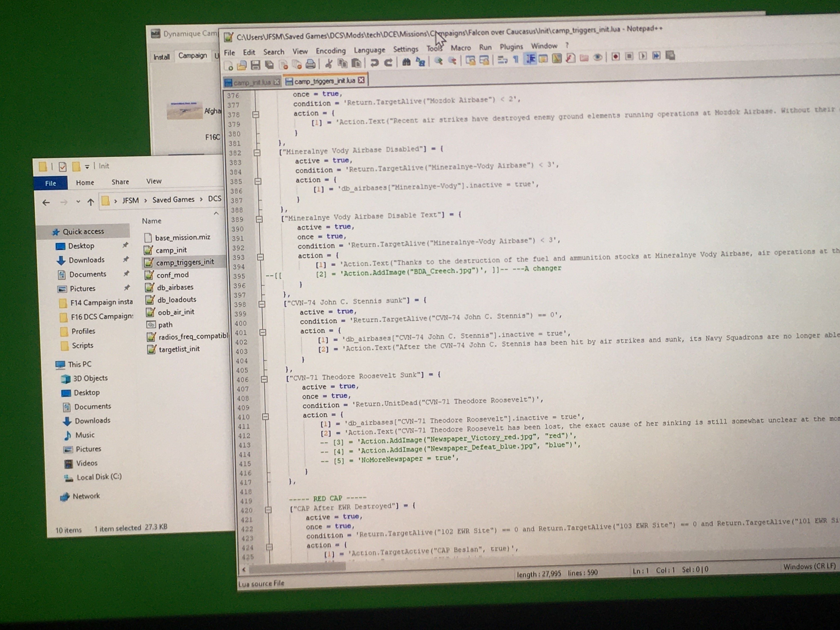The height and width of the screenshot is (630, 840).
Task: Go up one folder with the up arrow
Action: tap(90, 202)
